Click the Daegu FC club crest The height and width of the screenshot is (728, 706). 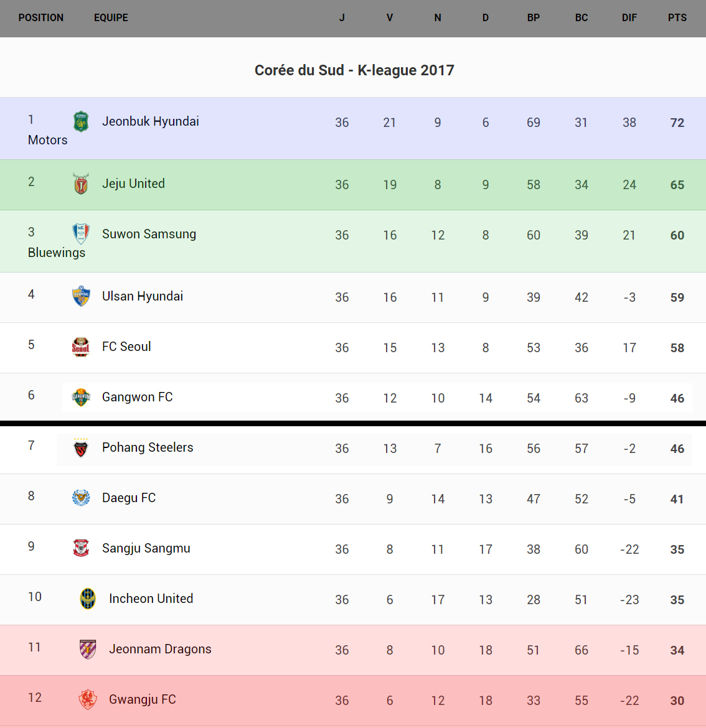pyautogui.click(x=81, y=498)
